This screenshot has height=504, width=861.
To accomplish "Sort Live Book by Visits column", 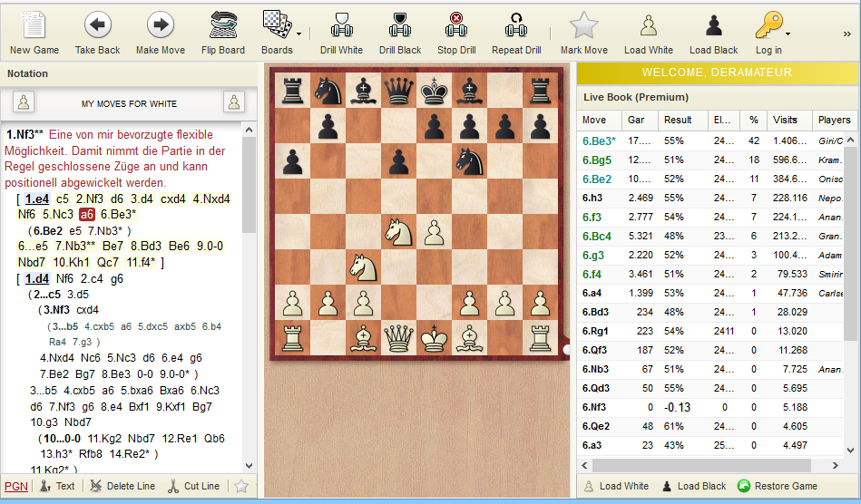I will click(x=785, y=120).
